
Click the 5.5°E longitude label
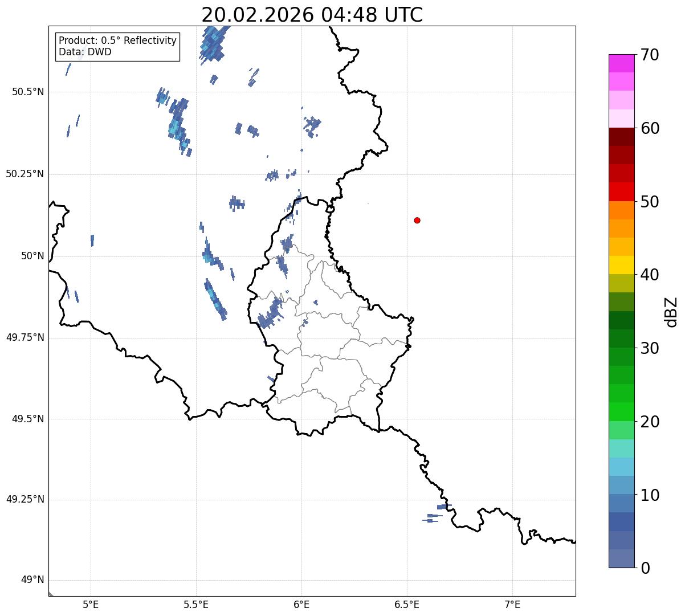click(x=196, y=605)
